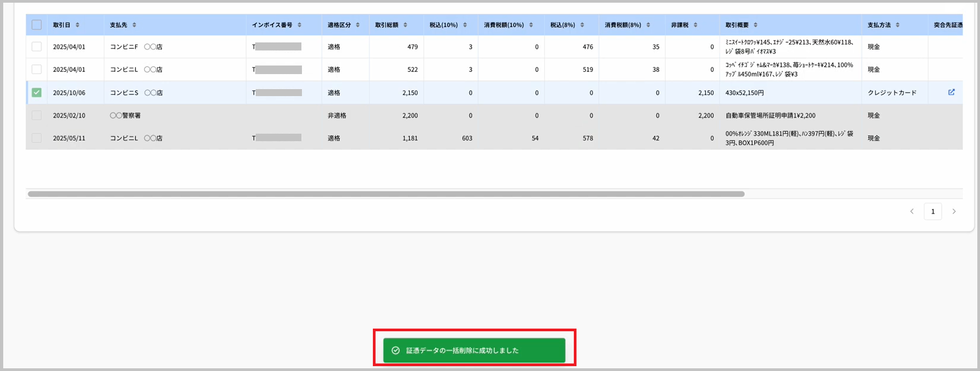Sort by 消費税額(10%) column arrows
The image size is (980, 371).
click(531, 25)
